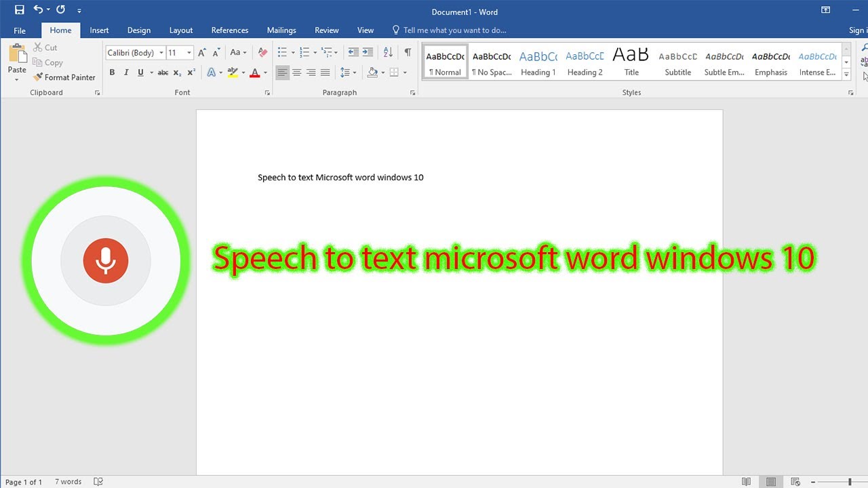The width and height of the screenshot is (868, 488).
Task: Sort the selected text A to Z
Action: pos(388,52)
